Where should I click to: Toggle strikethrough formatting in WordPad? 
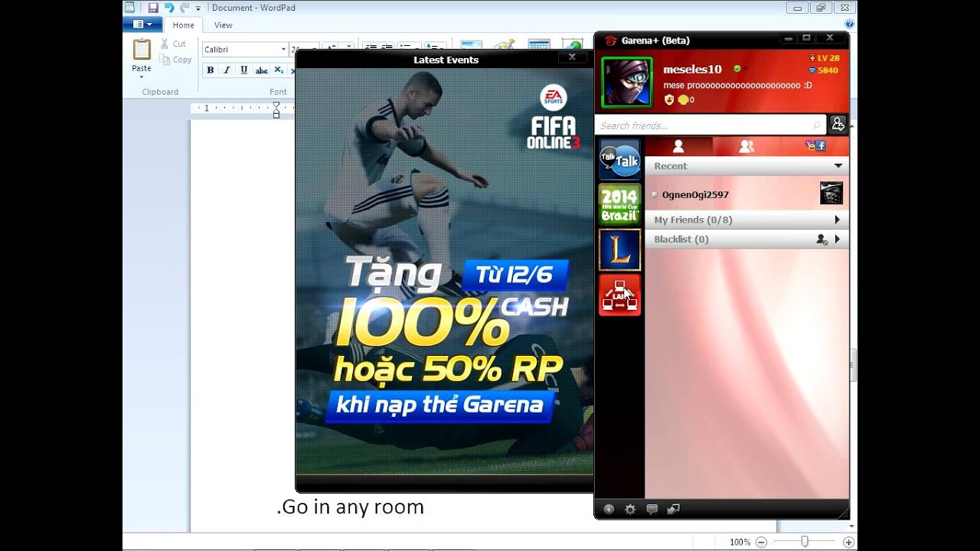coord(261,70)
